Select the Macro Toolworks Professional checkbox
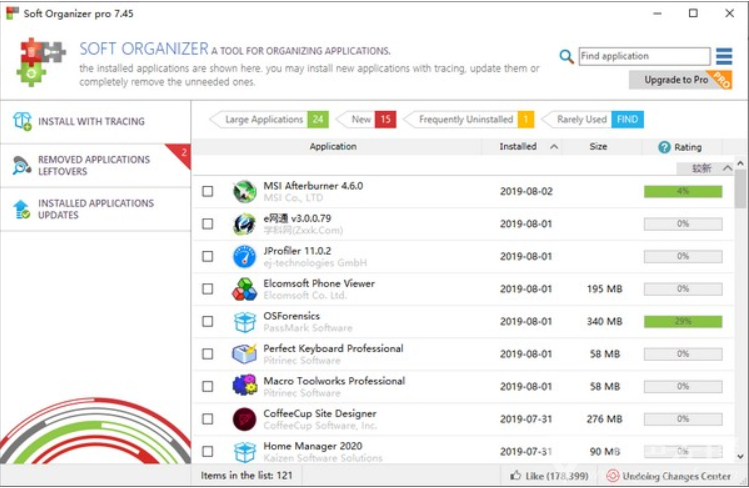749x488 pixels. point(207,386)
